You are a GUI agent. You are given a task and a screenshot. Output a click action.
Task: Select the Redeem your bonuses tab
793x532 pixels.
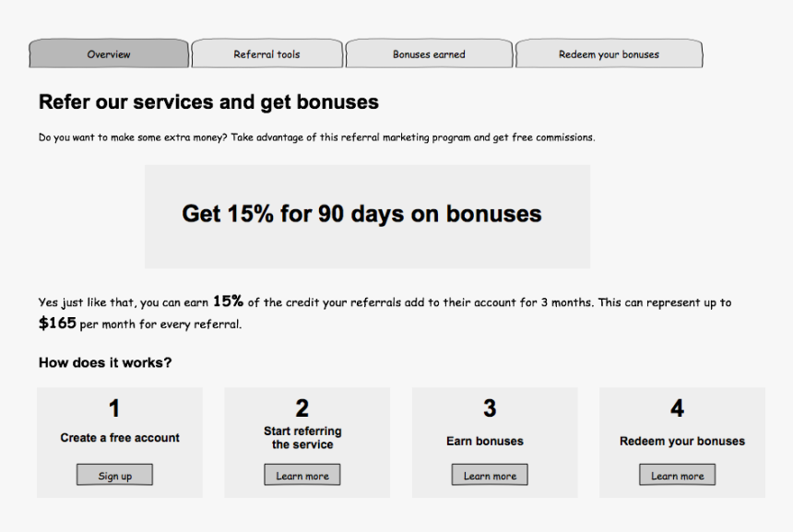coord(609,54)
